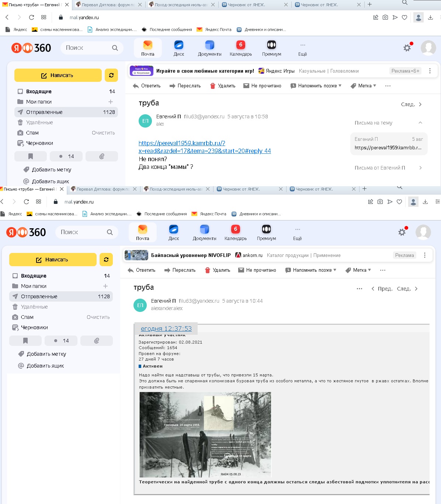Image resolution: width=441 pixels, height=504 pixels.
Task: Collapse the Письма на тему panel
Action: pos(420,123)
